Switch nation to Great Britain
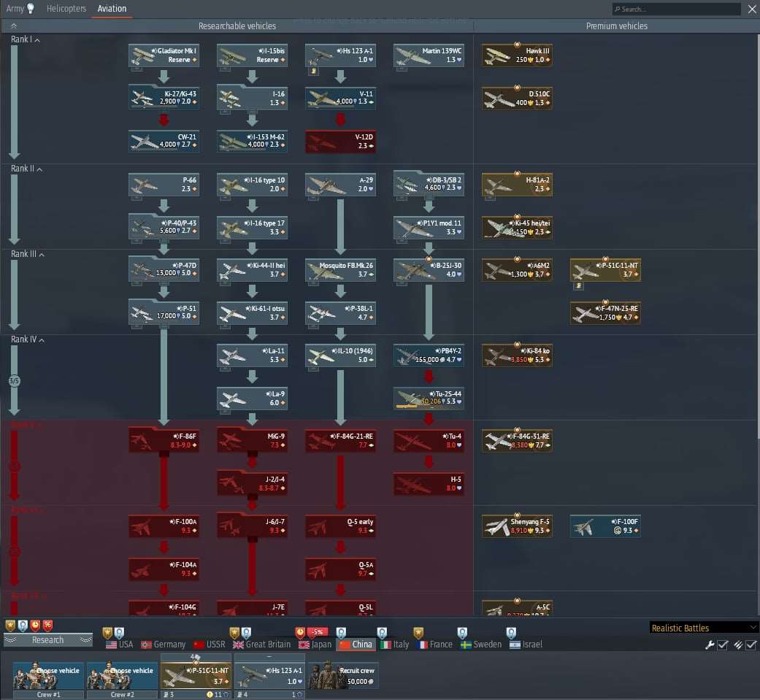 (x=262, y=645)
